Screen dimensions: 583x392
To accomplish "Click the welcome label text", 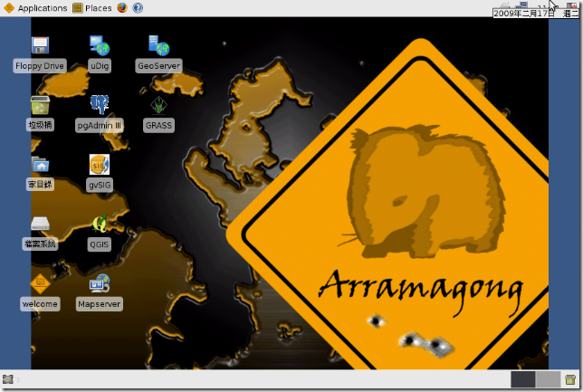I will [x=40, y=304].
